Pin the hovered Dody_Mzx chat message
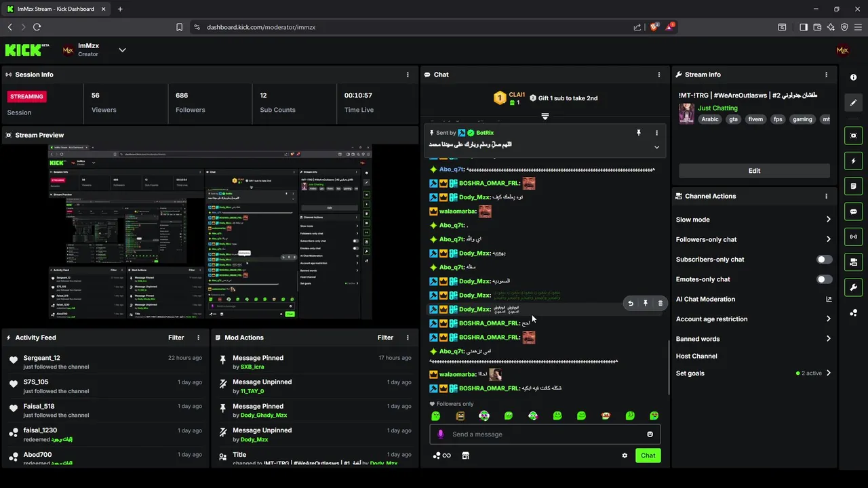 click(x=646, y=304)
